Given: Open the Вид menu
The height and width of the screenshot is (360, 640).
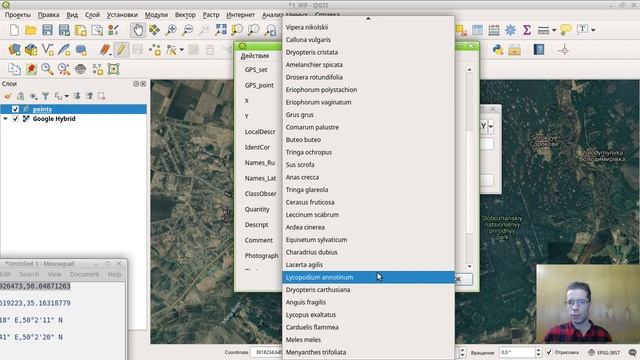Looking at the screenshot, I should (72, 15).
